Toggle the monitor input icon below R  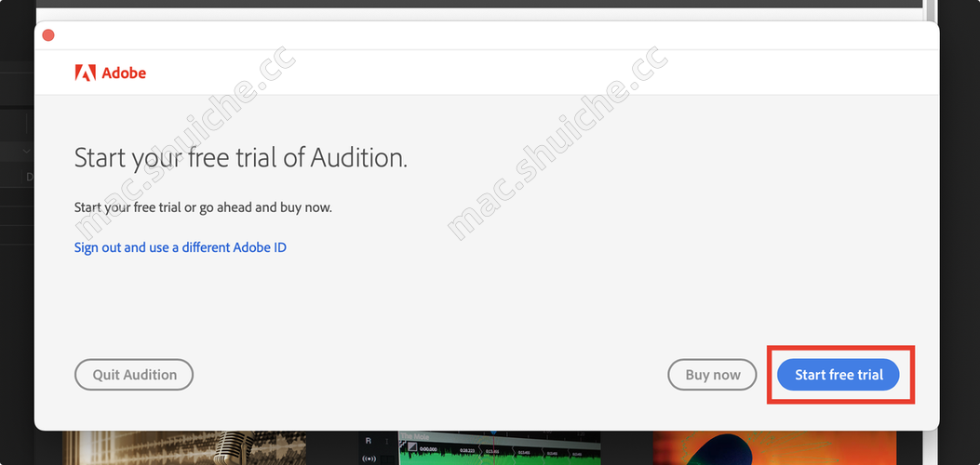coord(369,458)
